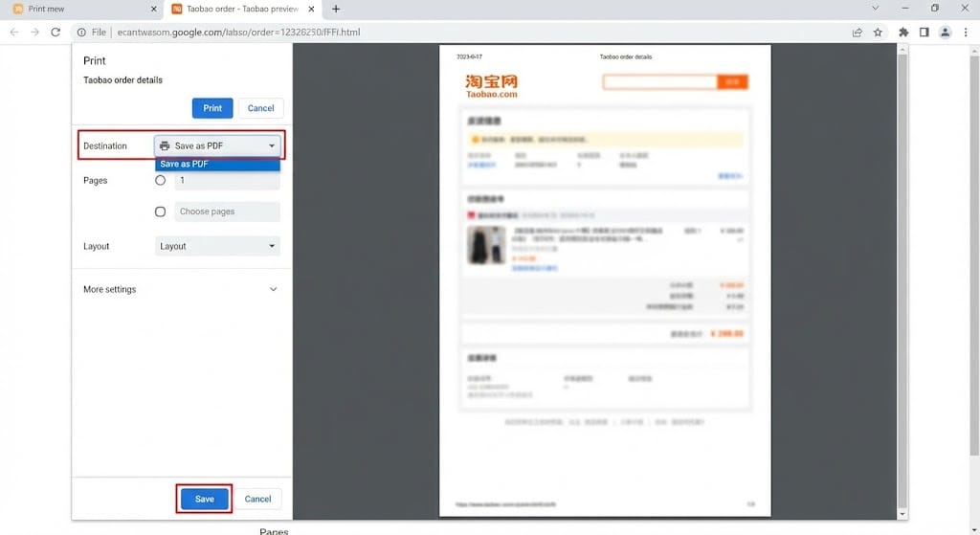Click Cancel next to Print button

pos(260,108)
